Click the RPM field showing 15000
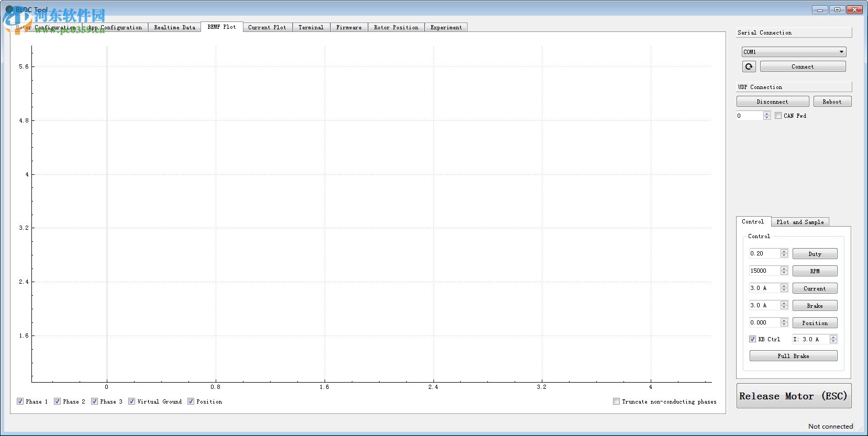 tap(765, 271)
